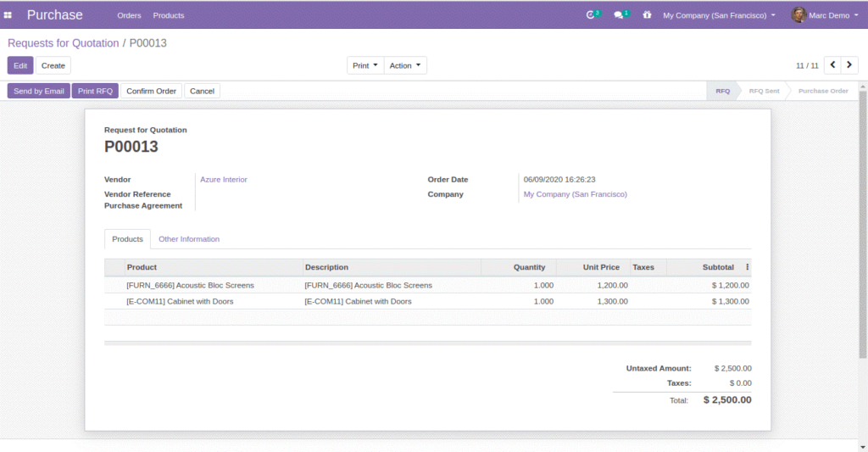Click the Taxes column header
This screenshot has height=452, width=868.
648,267
